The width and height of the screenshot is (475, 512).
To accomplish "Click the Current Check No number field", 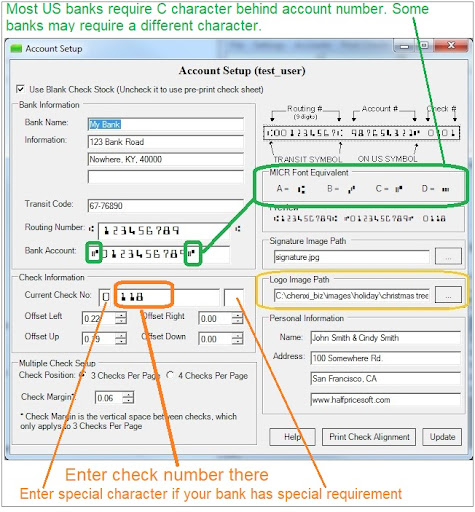I will tap(167, 297).
